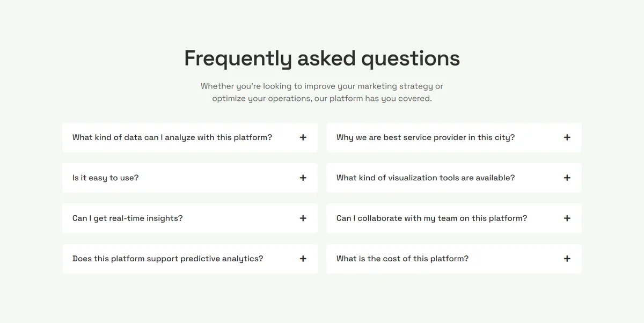Expand 'What kind of visualization tools are available?'
Viewport: 644px width, 323px height.
pos(454,178)
